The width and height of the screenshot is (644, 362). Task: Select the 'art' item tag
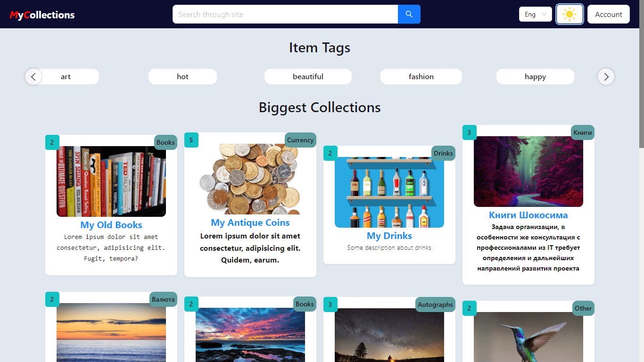tap(66, 77)
